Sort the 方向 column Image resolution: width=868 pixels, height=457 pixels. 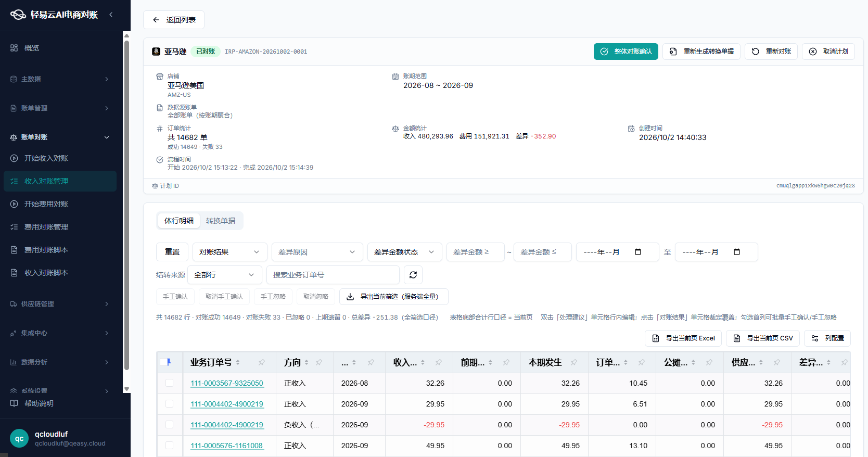307,362
